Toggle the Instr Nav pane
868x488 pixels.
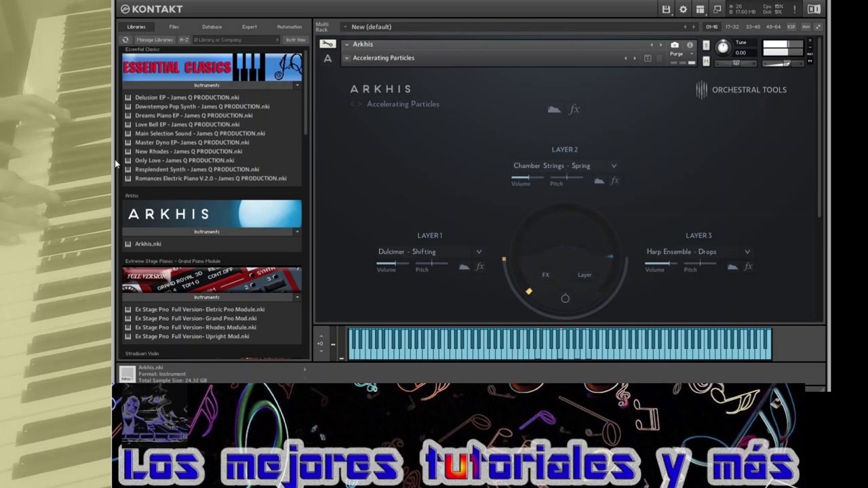296,40
